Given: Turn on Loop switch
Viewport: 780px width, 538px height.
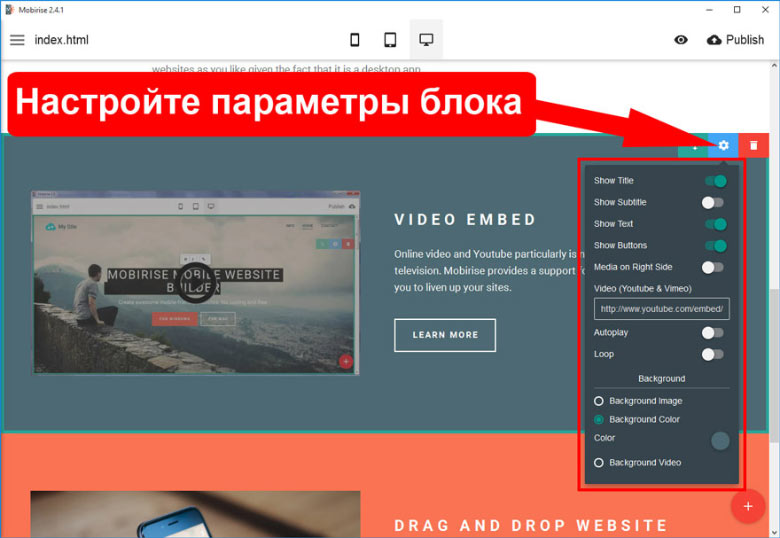Looking at the screenshot, I should [712, 354].
